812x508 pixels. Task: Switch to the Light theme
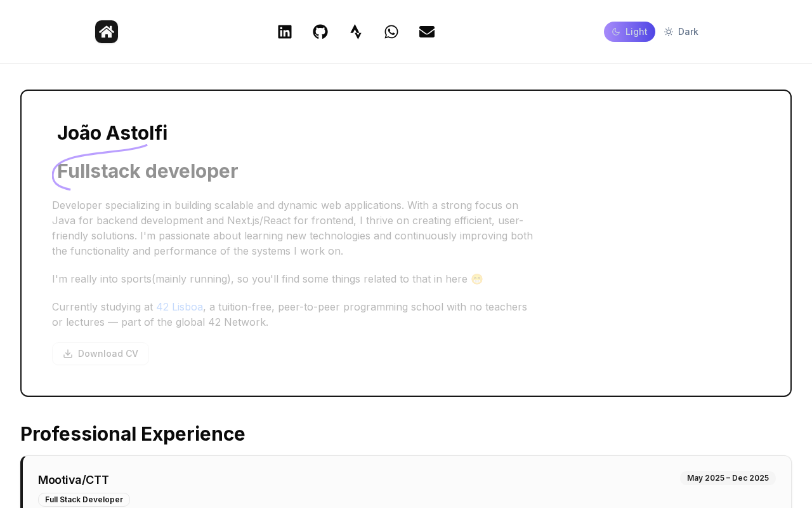click(x=636, y=32)
